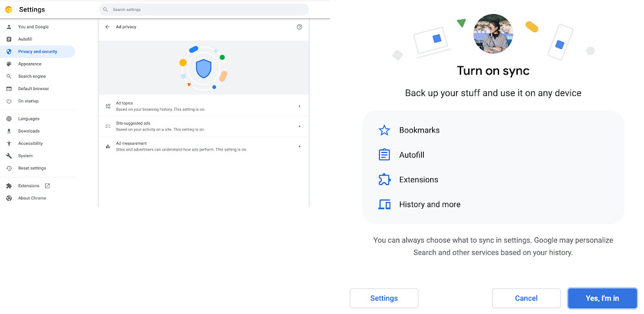The width and height of the screenshot is (644, 314).
Task: Expand Site-suggested ads with its arrow
Action: 299,126
